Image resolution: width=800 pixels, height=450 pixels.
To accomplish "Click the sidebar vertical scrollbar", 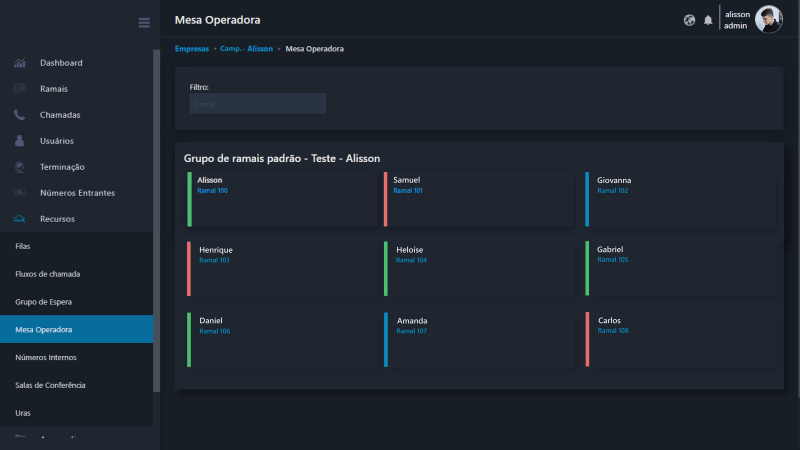I will coord(156,220).
